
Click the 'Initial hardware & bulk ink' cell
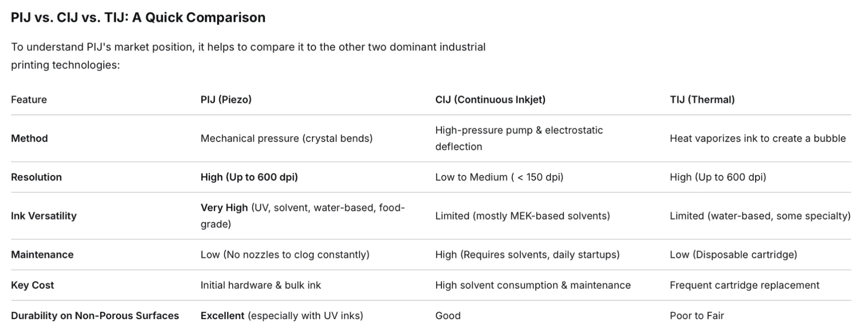pos(261,285)
